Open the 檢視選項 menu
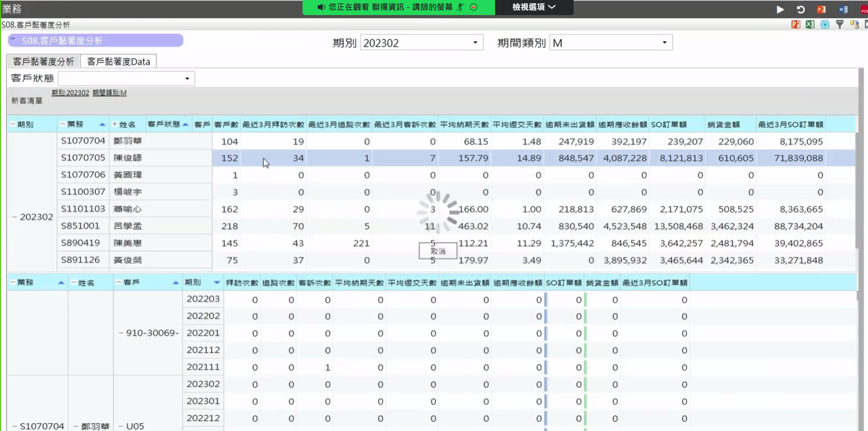 coord(534,7)
